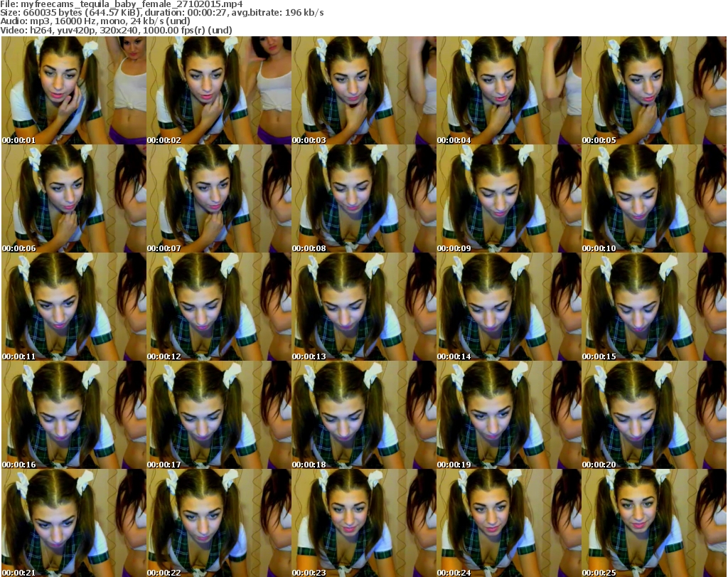Click the file name line myfreecams_tequila_baby_female_27102015.mp4
This screenshot has width=728, height=577.
121,4
